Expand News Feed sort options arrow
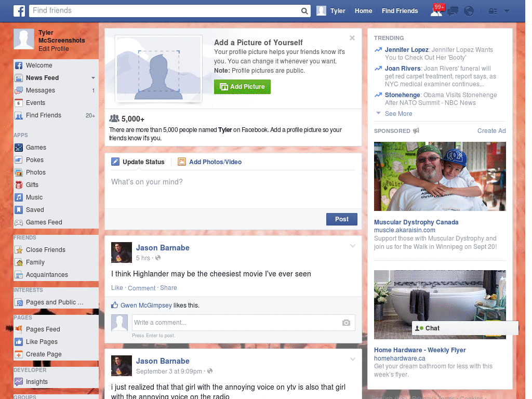 [x=93, y=78]
